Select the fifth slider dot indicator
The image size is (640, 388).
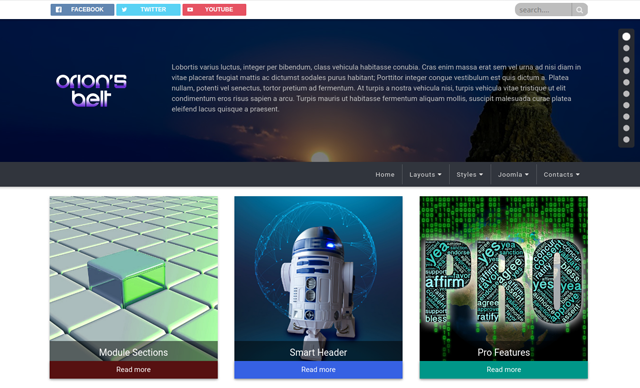click(x=626, y=82)
